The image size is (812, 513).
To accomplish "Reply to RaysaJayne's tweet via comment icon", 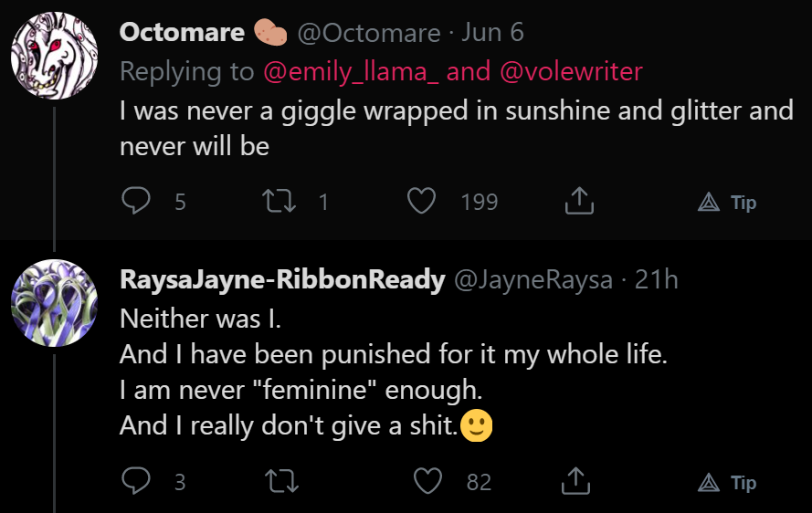I will [136, 480].
